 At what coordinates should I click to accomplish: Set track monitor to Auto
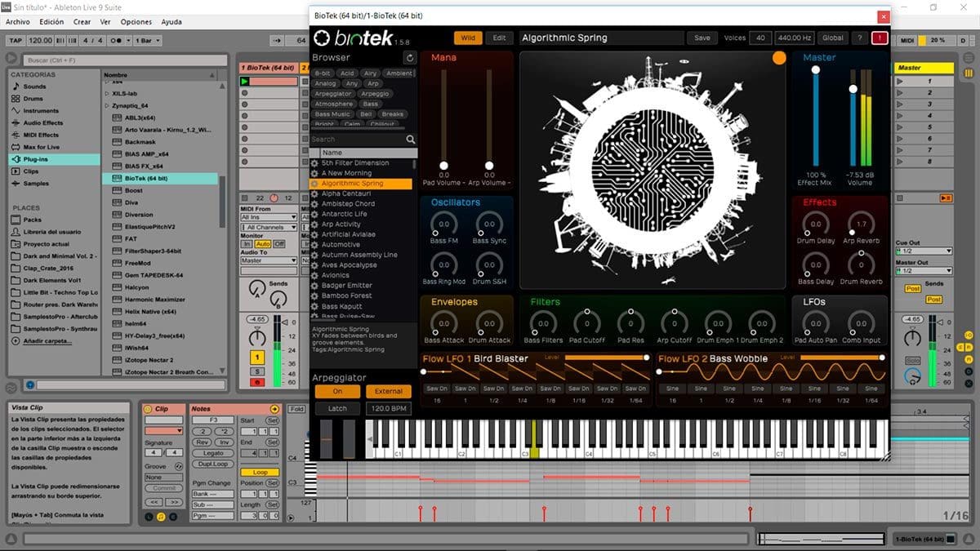pyautogui.click(x=263, y=244)
